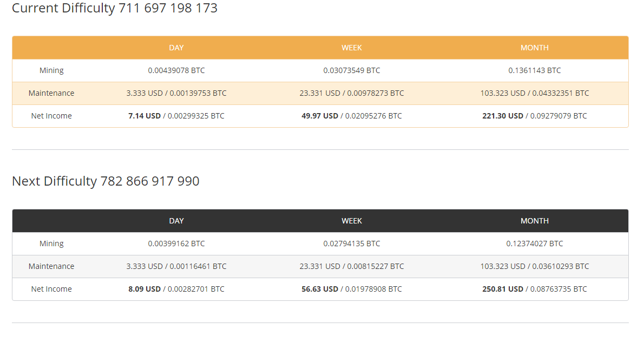Click the Current Difficulty 711 697 198 173 heading
Screen dimensions: 644x342
click(x=114, y=8)
